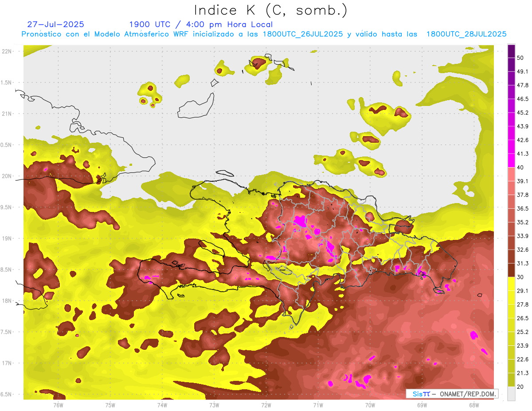Click the '72W' longitude axis label
The width and height of the screenshot is (532, 411).
point(266,405)
